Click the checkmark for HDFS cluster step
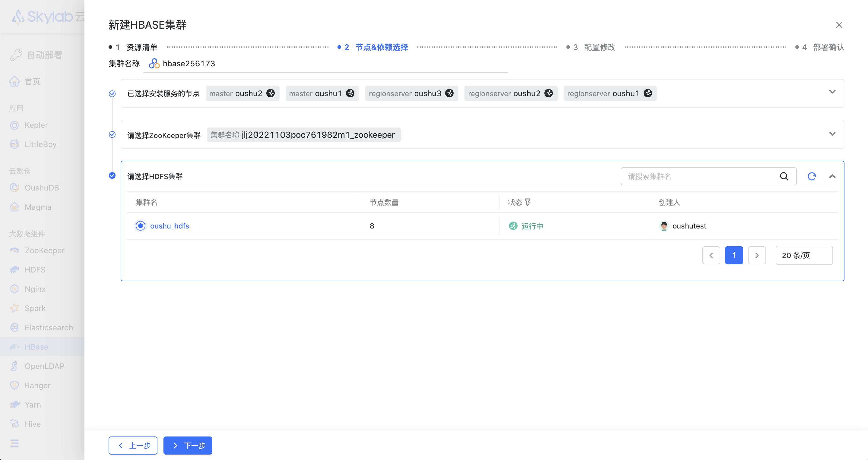Screen dimensions: 868x460 (112, 175)
